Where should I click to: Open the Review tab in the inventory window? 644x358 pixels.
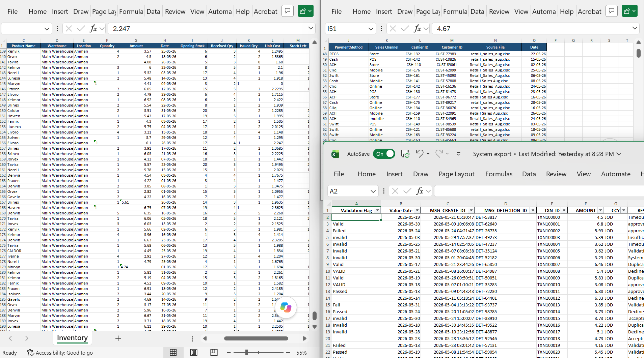click(175, 11)
